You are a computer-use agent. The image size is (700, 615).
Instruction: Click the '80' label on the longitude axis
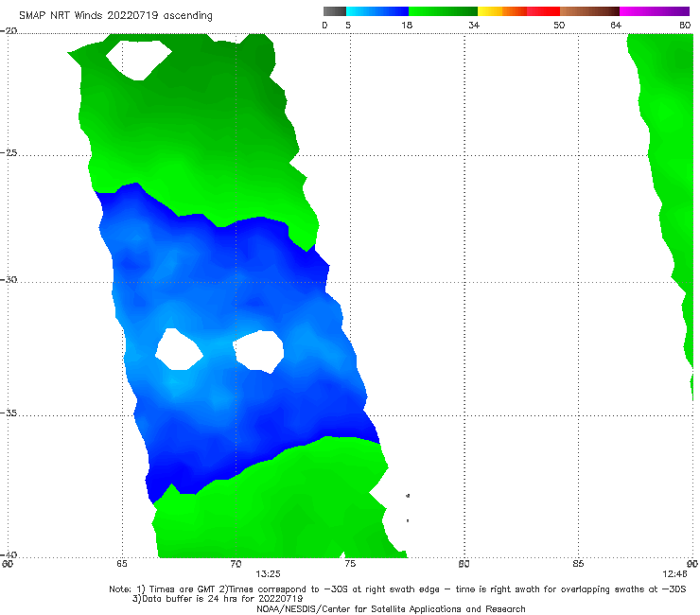(x=464, y=564)
